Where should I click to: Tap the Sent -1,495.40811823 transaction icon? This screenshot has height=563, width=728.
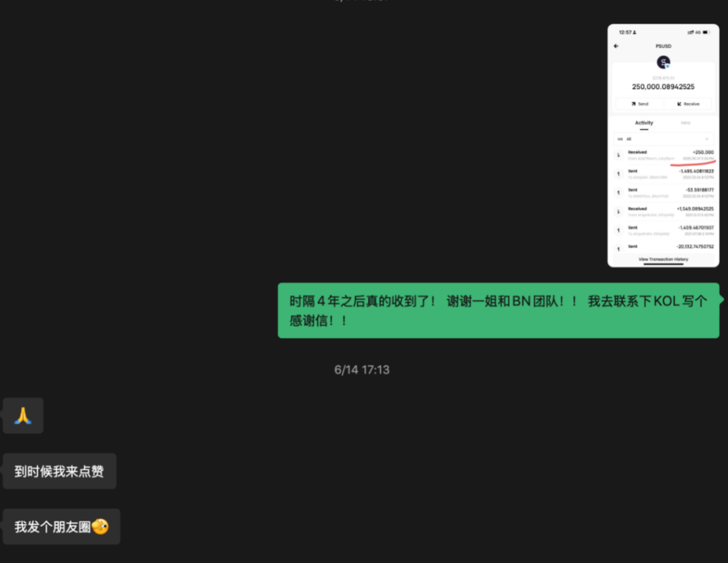(x=618, y=174)
